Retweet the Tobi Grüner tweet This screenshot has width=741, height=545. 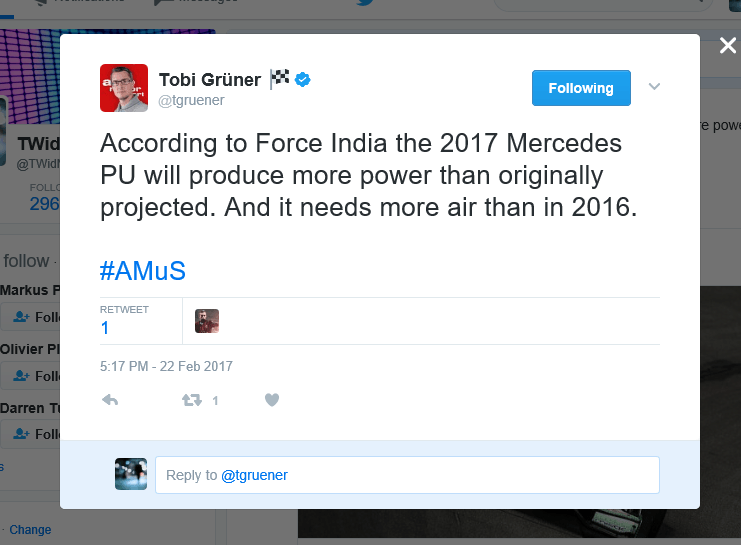coord(192,400)
